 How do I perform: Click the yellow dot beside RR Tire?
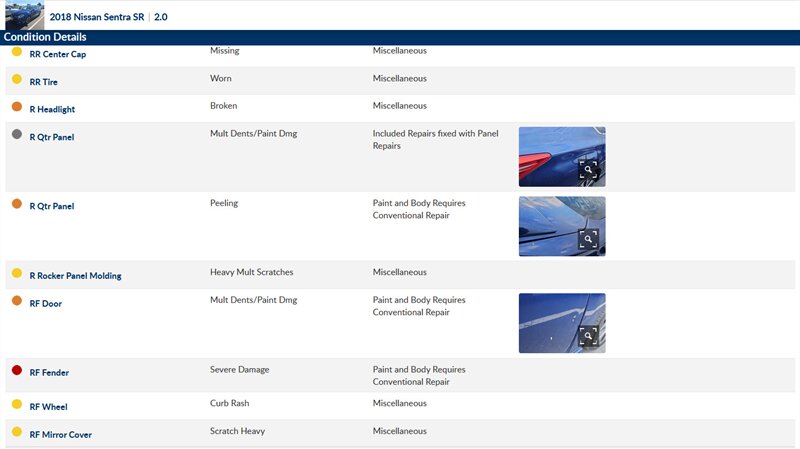pos(17,79)
